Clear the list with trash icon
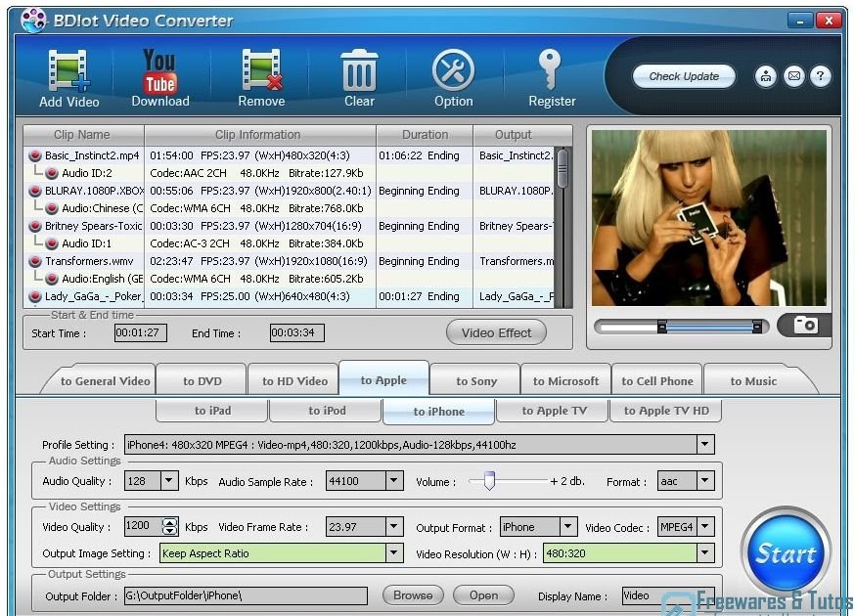This screenshot has width=855, height=616. (359, 78)
